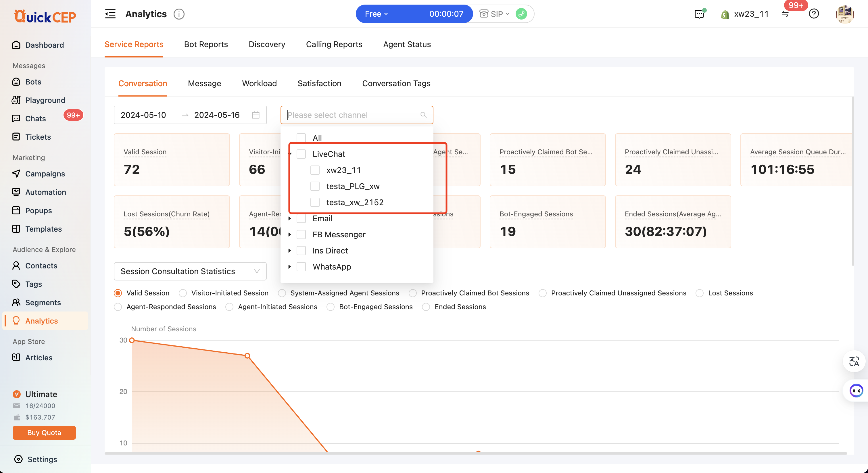
Task: Click the calendar icon in date range
Action: click(x=256, y=115)
